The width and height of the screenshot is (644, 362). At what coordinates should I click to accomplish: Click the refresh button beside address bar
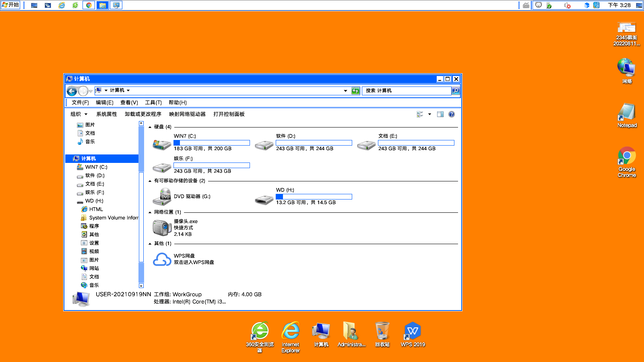point(355,91)
